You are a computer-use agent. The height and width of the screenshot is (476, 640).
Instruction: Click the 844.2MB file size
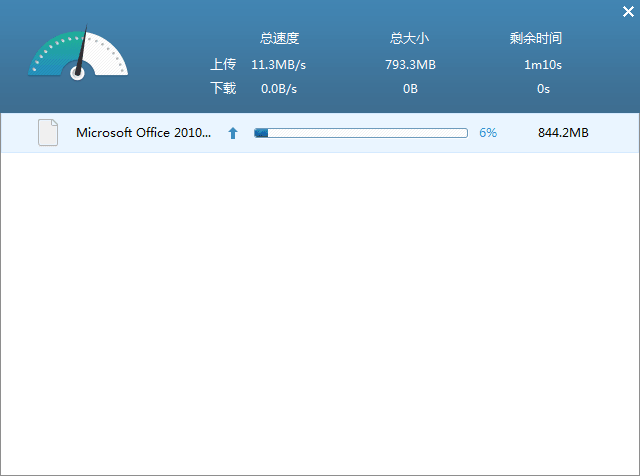[563, 133]
